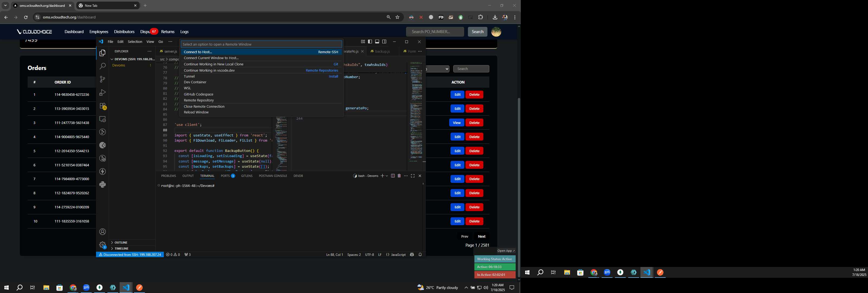Viewport: 868px width, 293px height.
Task: Switch to the PROBLEMS panel tab
Action: 168,176
